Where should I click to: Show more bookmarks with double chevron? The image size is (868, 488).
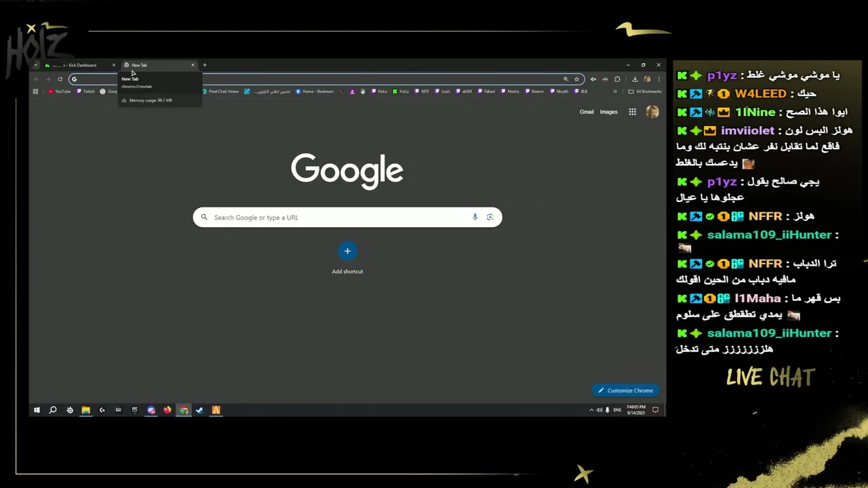pyautogui.click(x=615, y=91)
